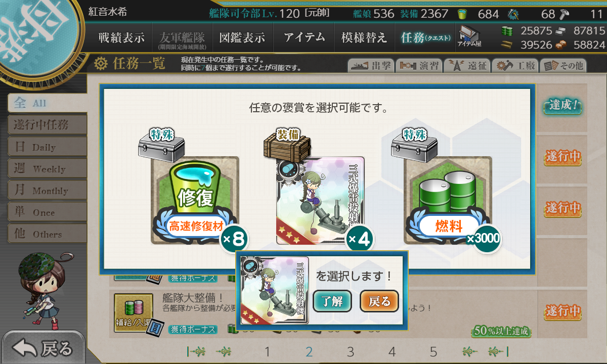Viewport: 607px width, 364px height.
Task: Filter quests by 工廠 factory tab
Action: [515, 65]
